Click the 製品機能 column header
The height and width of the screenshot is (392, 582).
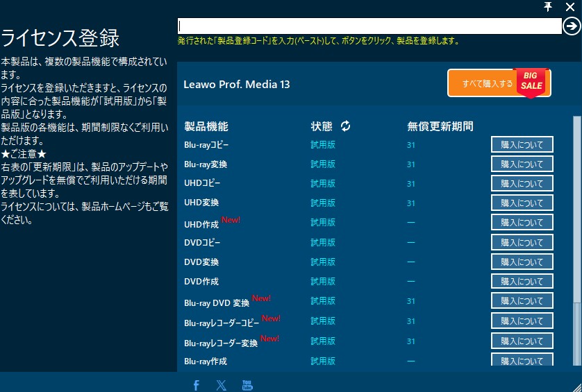click(x=206, y=126)
